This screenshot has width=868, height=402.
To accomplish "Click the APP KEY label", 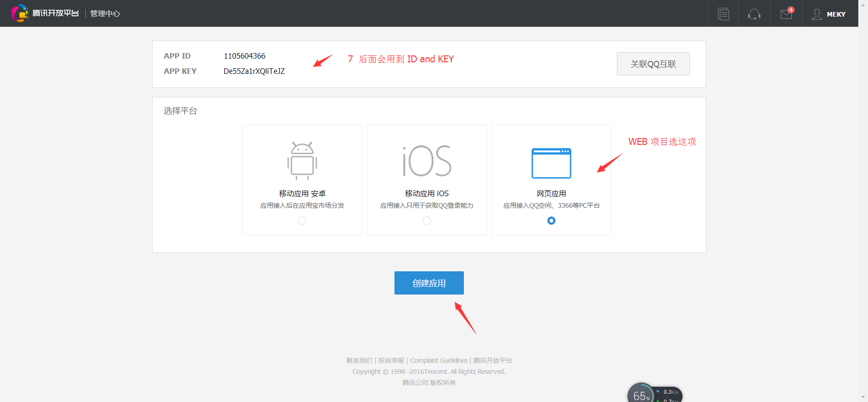I will click(180, 71).
